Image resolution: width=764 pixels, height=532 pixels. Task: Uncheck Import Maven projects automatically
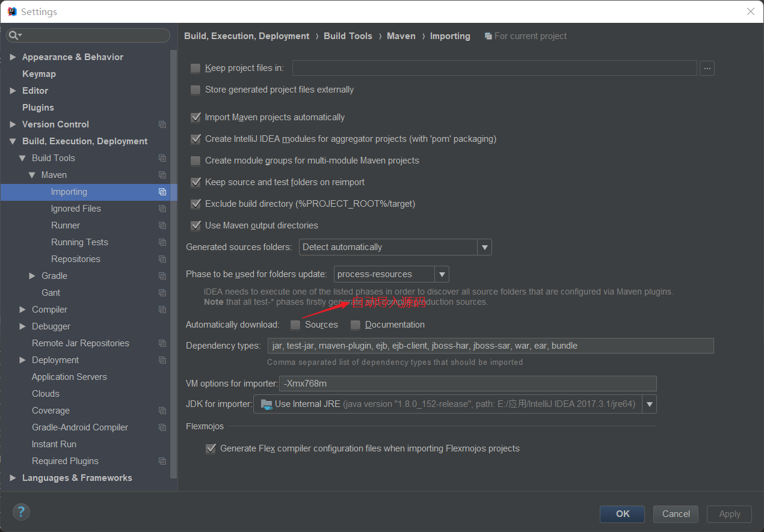coord(196,117)
